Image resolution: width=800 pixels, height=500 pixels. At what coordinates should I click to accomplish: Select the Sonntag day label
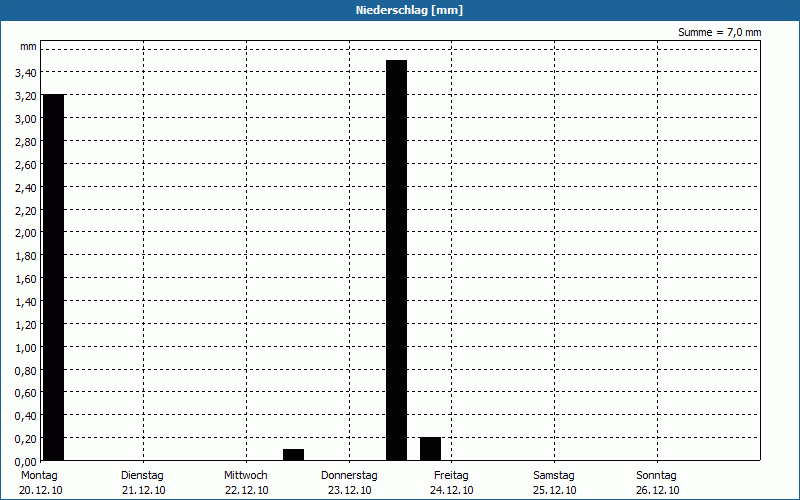[x=656, y=476]
